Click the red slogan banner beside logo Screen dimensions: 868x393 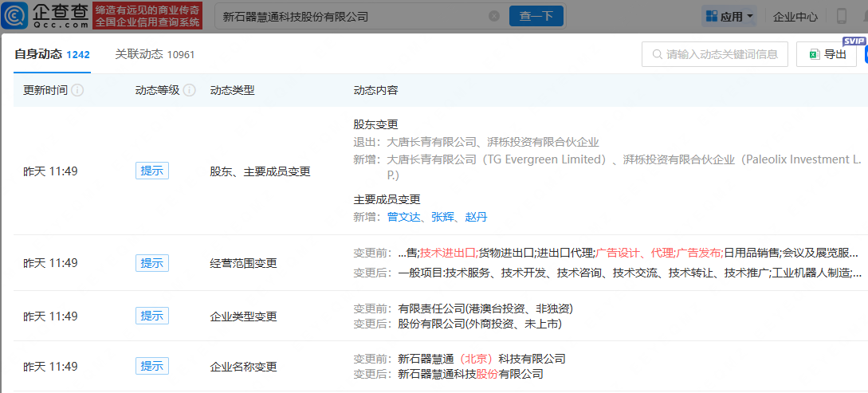coord(147,15)
